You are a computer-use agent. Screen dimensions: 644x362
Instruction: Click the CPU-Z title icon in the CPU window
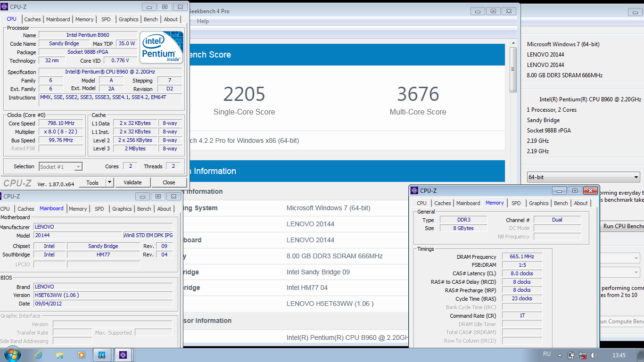5,7
